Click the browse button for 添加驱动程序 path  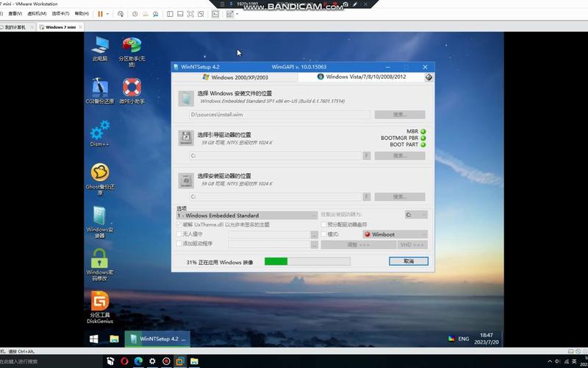[315, 244]
